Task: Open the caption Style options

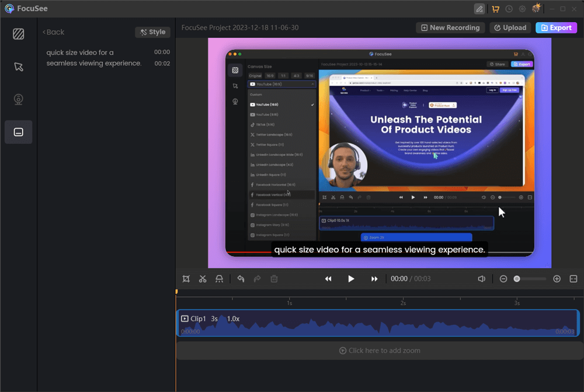Action: pyautogui.click(x=152, y=32)
